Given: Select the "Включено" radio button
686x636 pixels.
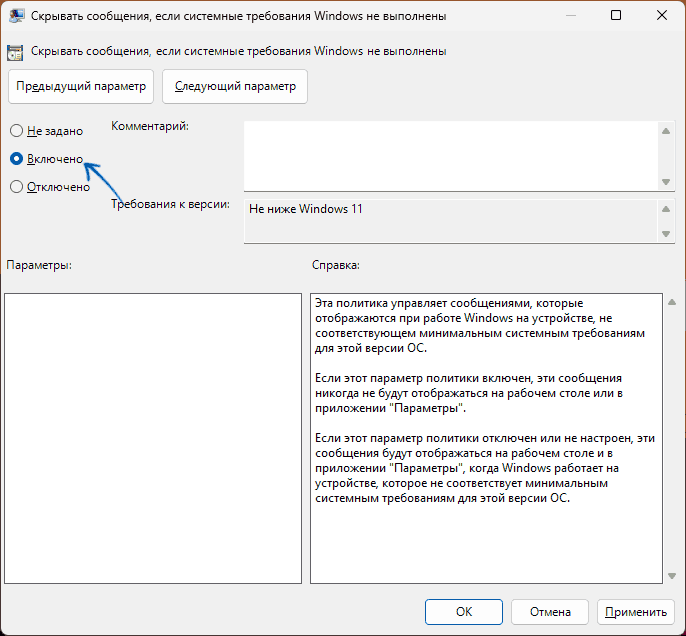Looking at the screenshot, I should (x=16, y=158).
